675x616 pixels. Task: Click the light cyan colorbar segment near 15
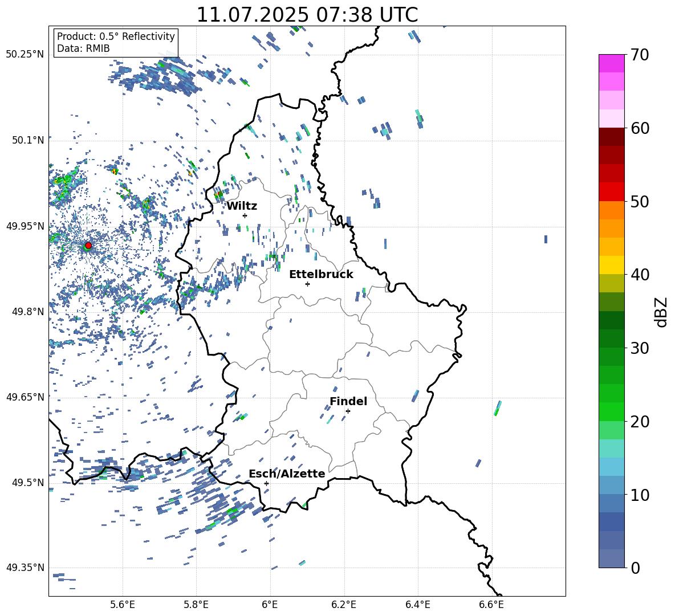pos(612,448)
